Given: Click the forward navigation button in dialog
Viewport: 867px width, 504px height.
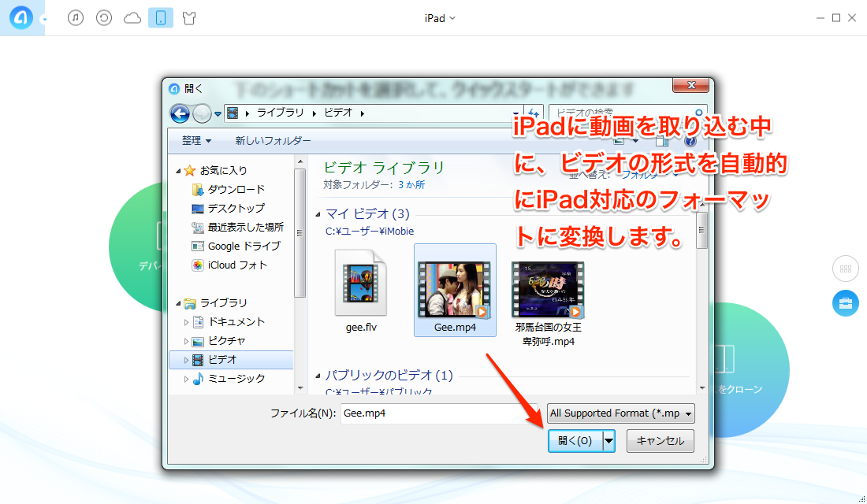Looking at the screenshot, I should point(202,113).
